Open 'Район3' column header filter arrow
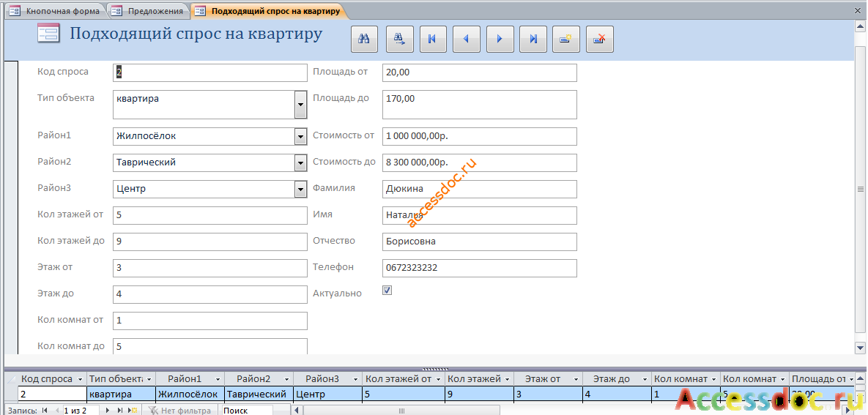The width and height of the screenshot is (868, 415). pos(355,379)
